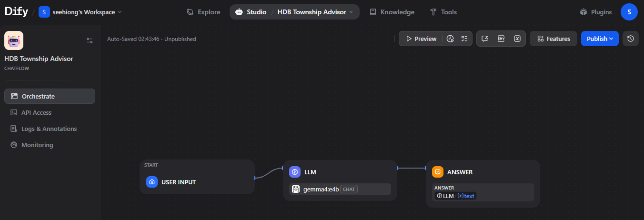Click the Orchestrate panel icon
This screenshot has height=220, width=644.
[x=14, y=96]
